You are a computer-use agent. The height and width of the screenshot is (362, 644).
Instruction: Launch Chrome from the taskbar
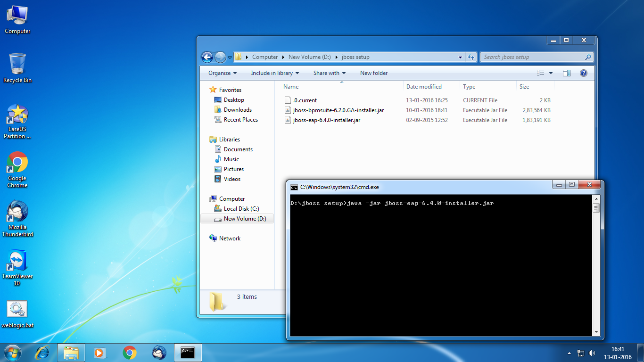point(129,353)
